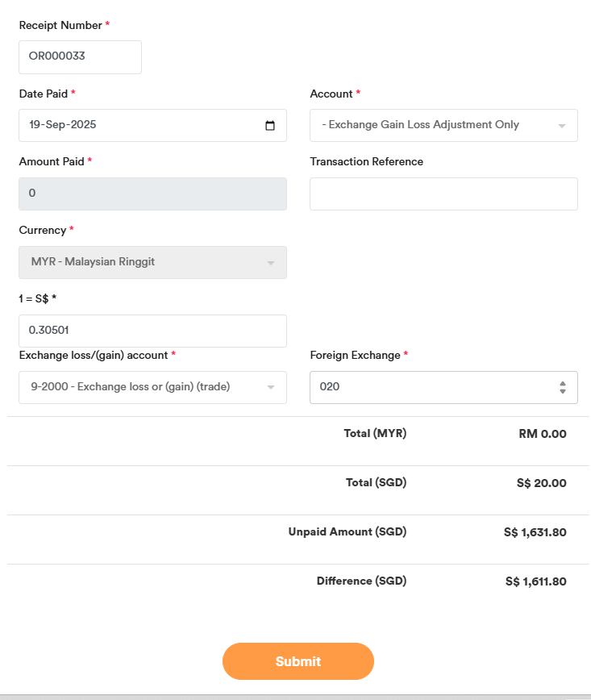Focus the Transaction Reference text box
The image size is (591, 700).
[x=443, y=194]
